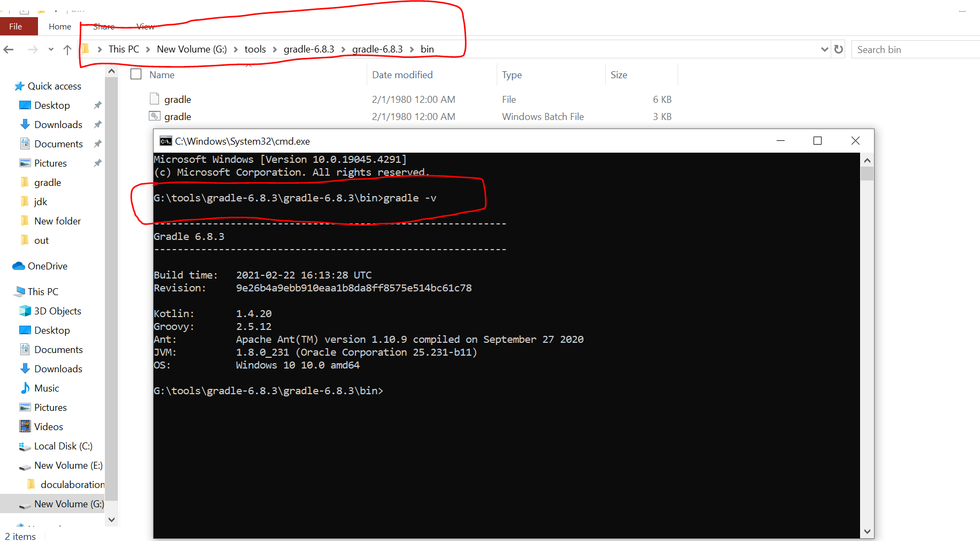
Task: Sort by Date modified column
Action: pos(402,75)
